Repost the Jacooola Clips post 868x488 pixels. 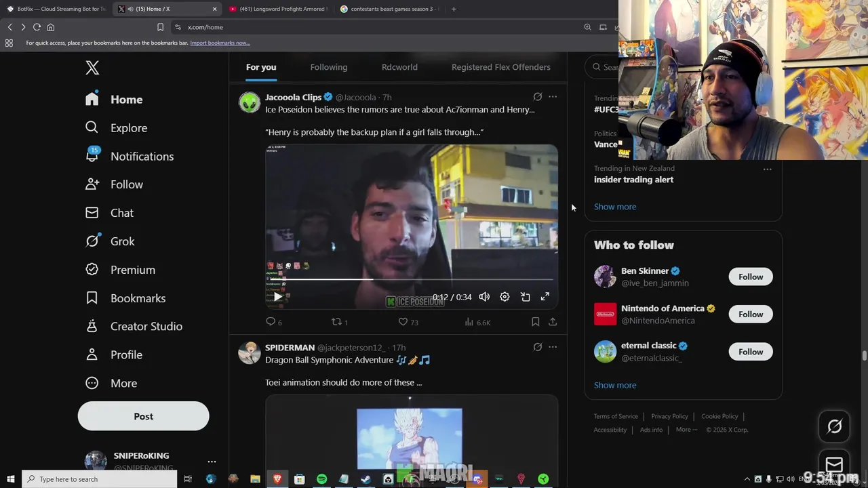coord(339,322)
